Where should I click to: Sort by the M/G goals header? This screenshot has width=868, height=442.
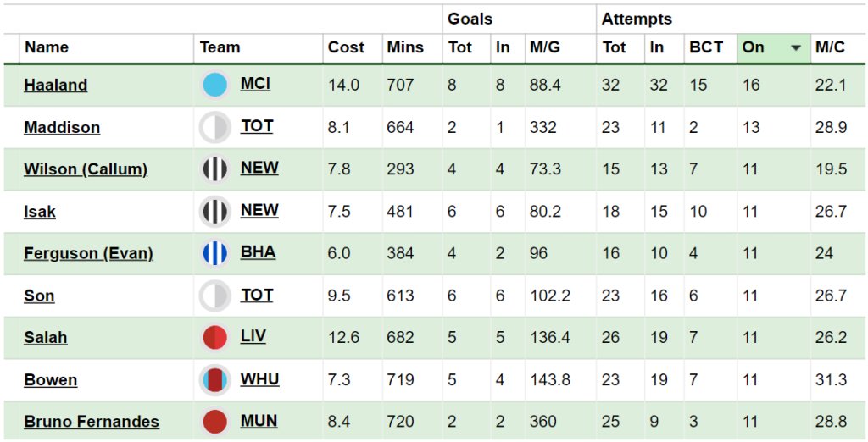click(545, 47)
